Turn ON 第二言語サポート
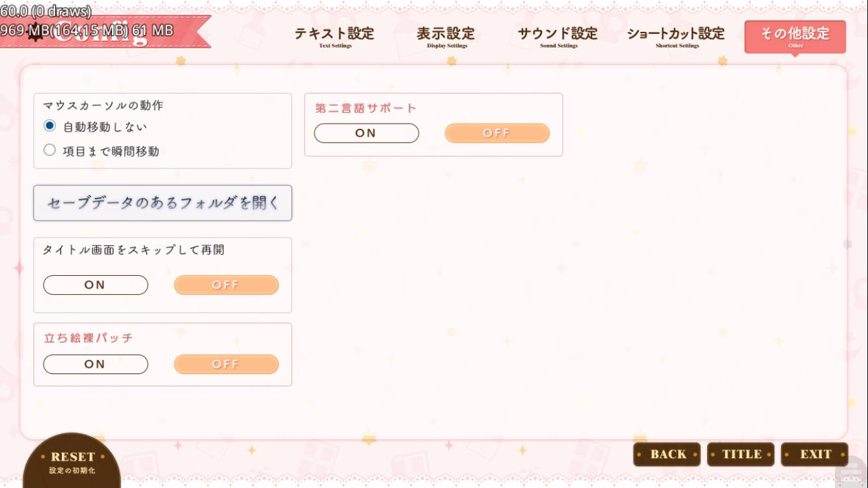Screen dimensions: 868x488 click(x=366, y=133)
